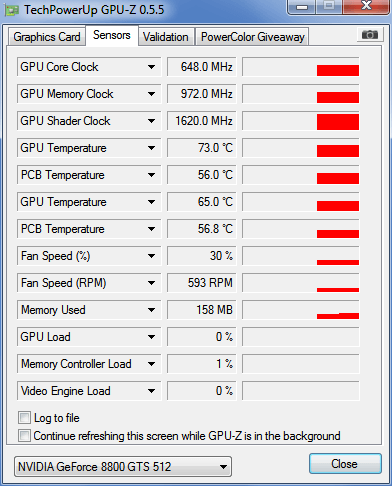Select the PowerColor Giveaway tab
The height and width of the screenshot is (486, 392).
(x=253, y=37)
